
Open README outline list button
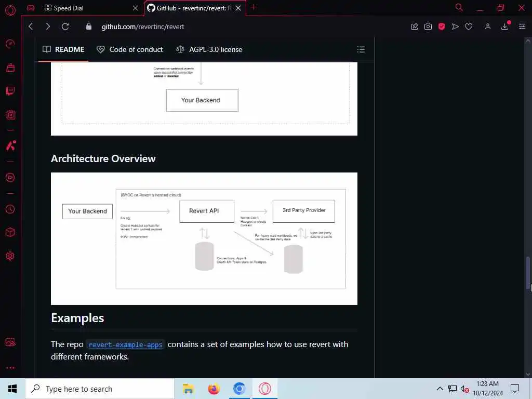[361, 49]
